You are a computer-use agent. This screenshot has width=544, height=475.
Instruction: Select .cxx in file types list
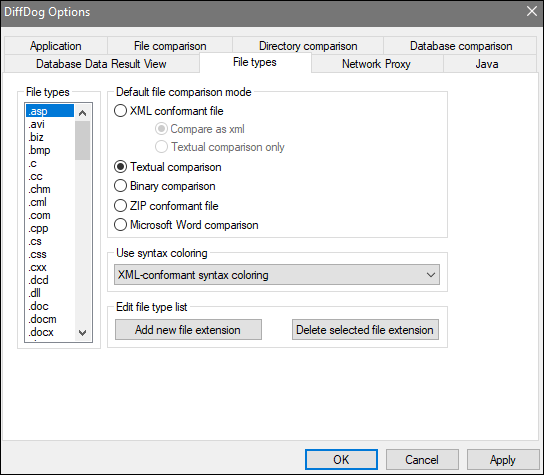click(x=50, y=267)
